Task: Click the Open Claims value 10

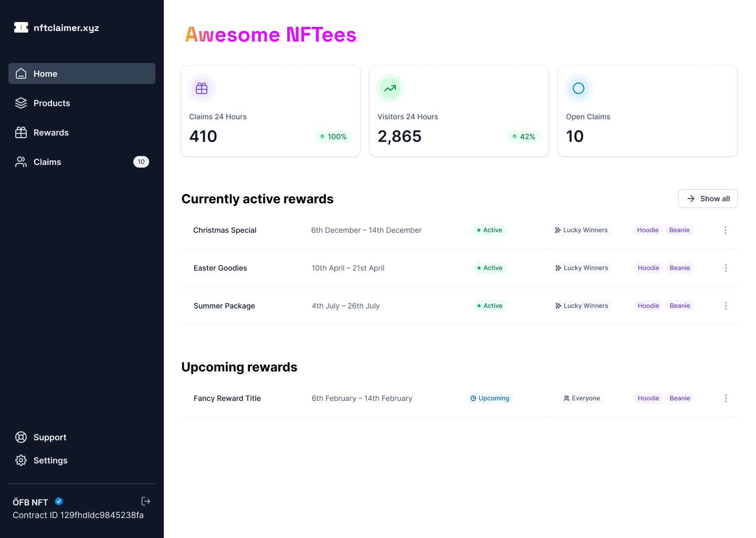Action: pyautogui.click(x=575, y=137)
